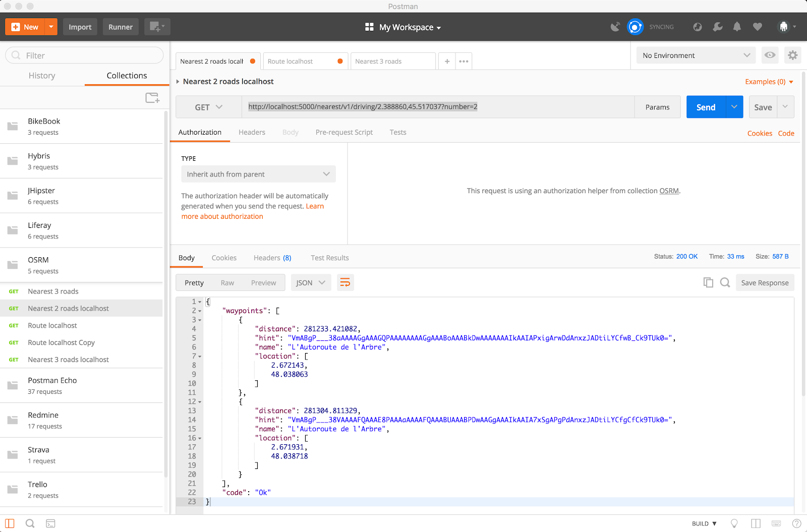Expand the No Environment dropdown
Viewport: 807px width, 532px height.
(x=696, y=55)
